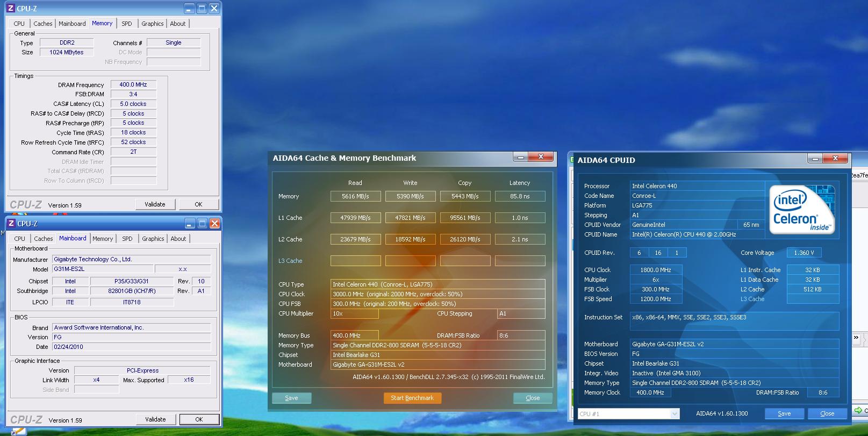Click the L2 Cache Copy value 26120 MB/s
The height and width of the screenshot is (436, 868).
[x=465, y=239]
